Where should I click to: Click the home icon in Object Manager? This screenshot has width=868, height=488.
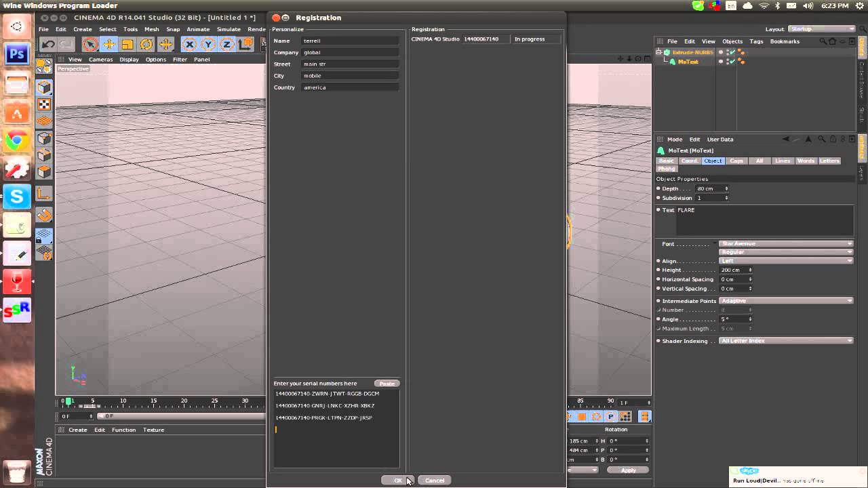832,41
